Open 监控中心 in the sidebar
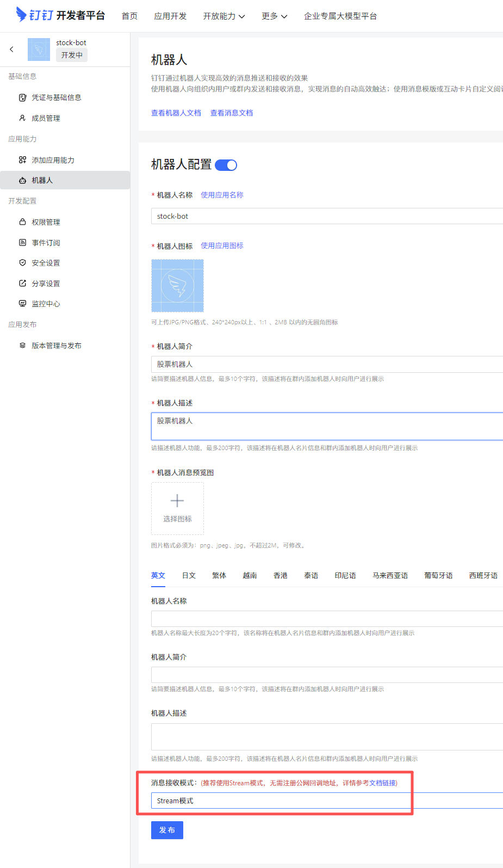Screen dimensions: 503x868 point(46,304)
